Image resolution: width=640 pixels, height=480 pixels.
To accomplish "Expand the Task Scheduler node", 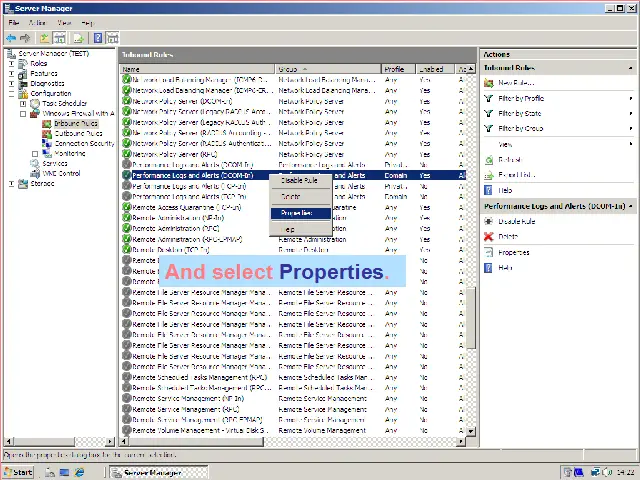I will [x=23, y=104].
